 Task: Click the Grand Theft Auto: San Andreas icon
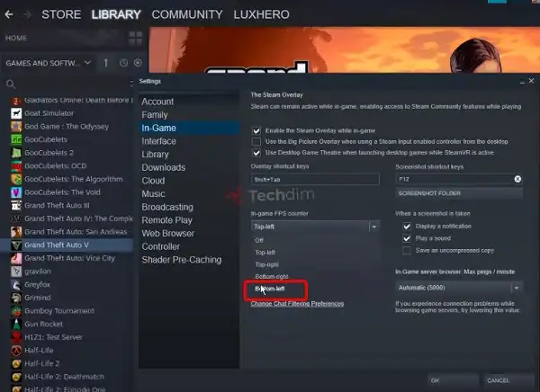tap(16, 232)
